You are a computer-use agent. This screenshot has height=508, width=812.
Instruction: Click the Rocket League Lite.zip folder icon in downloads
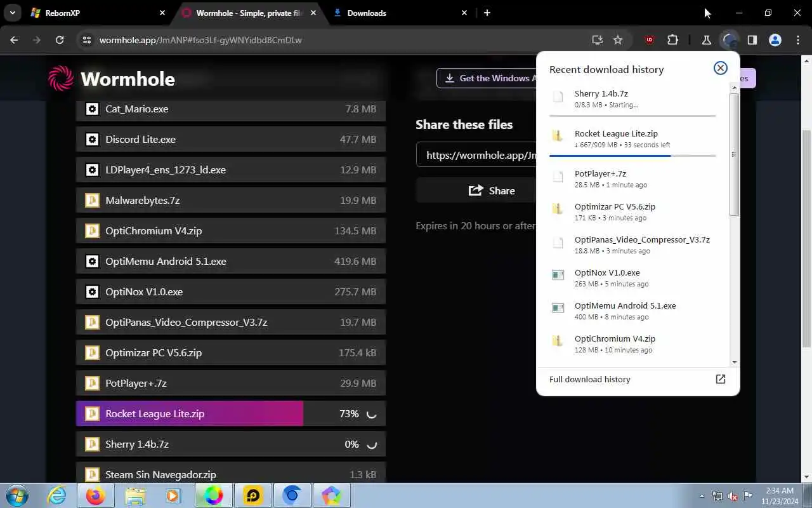pyautogui.click(x=558, y=136)
